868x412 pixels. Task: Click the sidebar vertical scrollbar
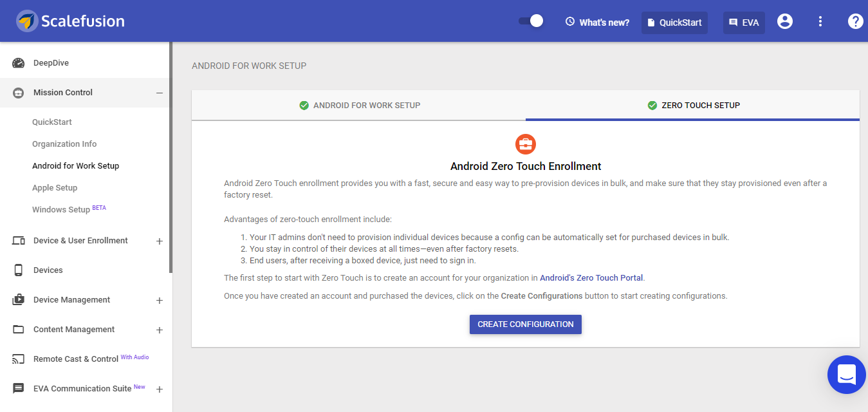(171, 158)
